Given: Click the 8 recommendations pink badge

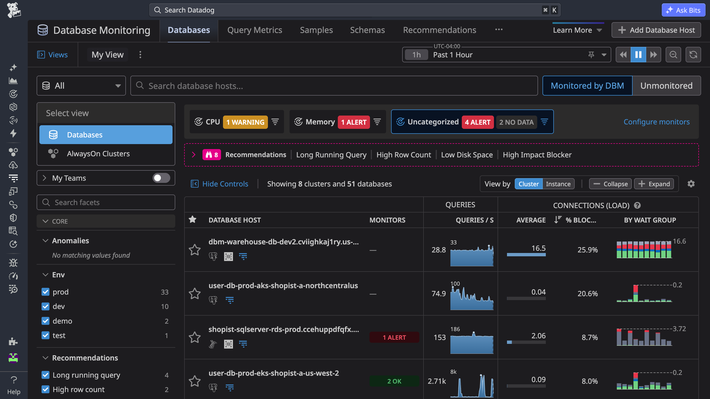Looking at the screenshot, I should click(x=211, y=155).
